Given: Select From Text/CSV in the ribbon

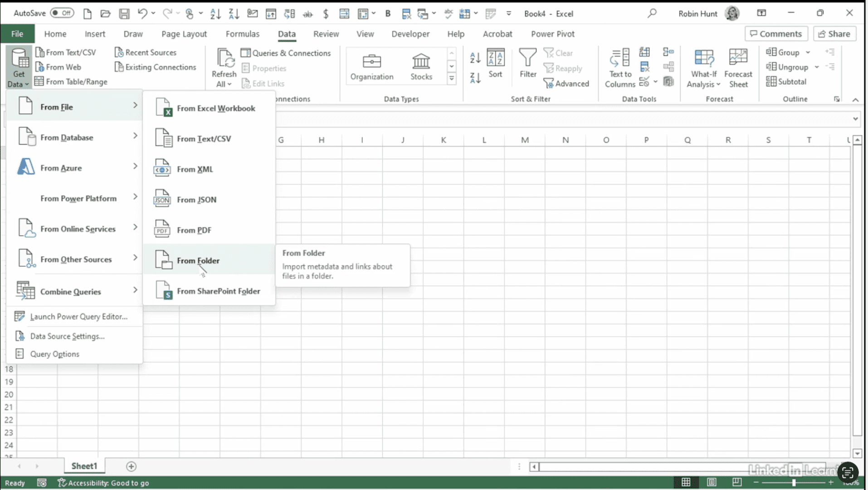Looking at the screenshot, I should coord(66,52).
